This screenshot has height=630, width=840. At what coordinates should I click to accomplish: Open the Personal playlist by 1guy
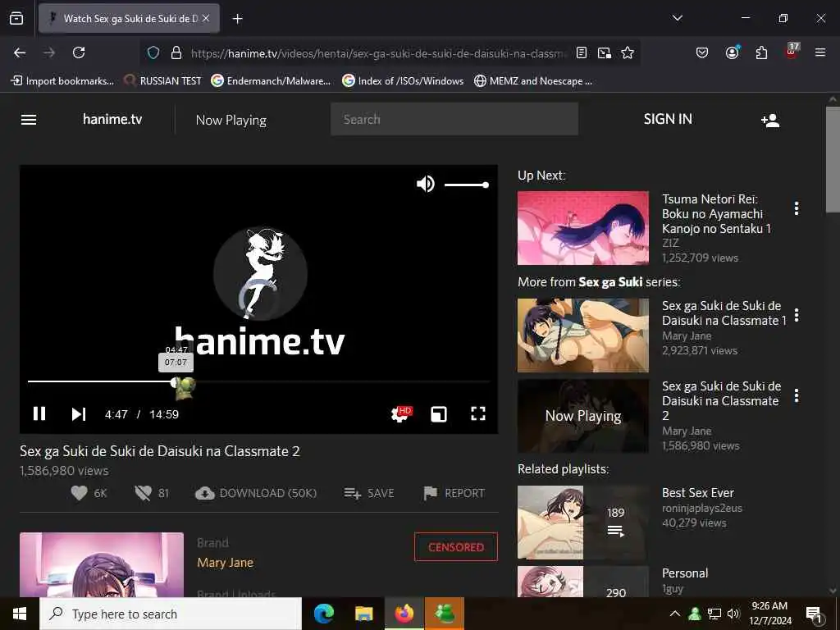pos(685,573)
